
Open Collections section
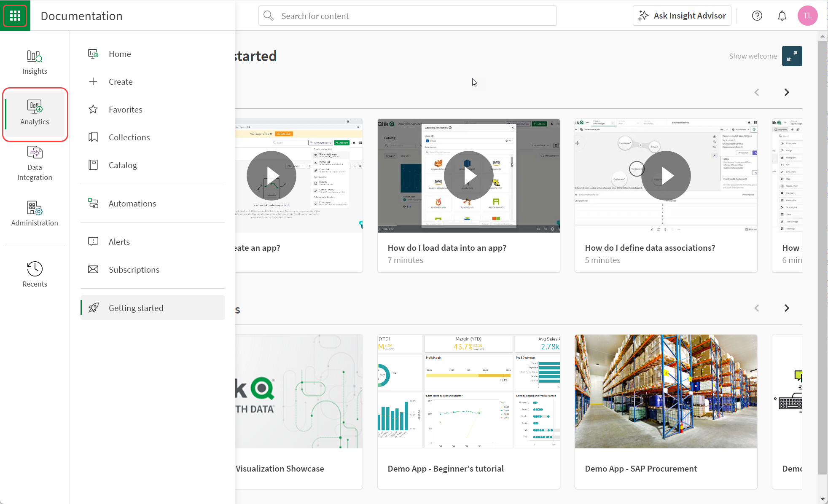pyautogui.click(x=129, y=137)
